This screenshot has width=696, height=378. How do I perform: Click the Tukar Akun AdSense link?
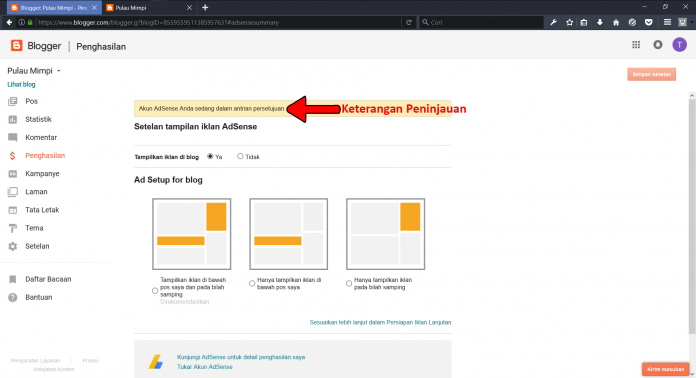coord(205,367)
